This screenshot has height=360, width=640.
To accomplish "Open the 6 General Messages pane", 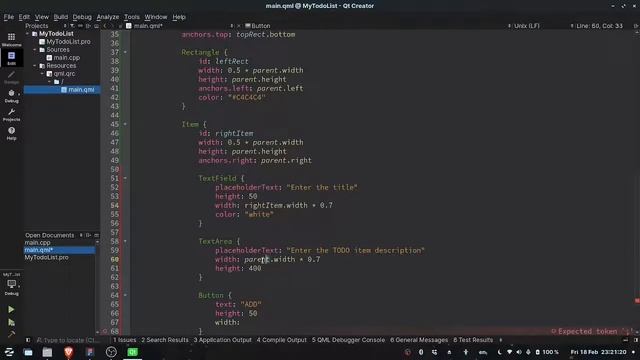I will click(x=419, y=340).
